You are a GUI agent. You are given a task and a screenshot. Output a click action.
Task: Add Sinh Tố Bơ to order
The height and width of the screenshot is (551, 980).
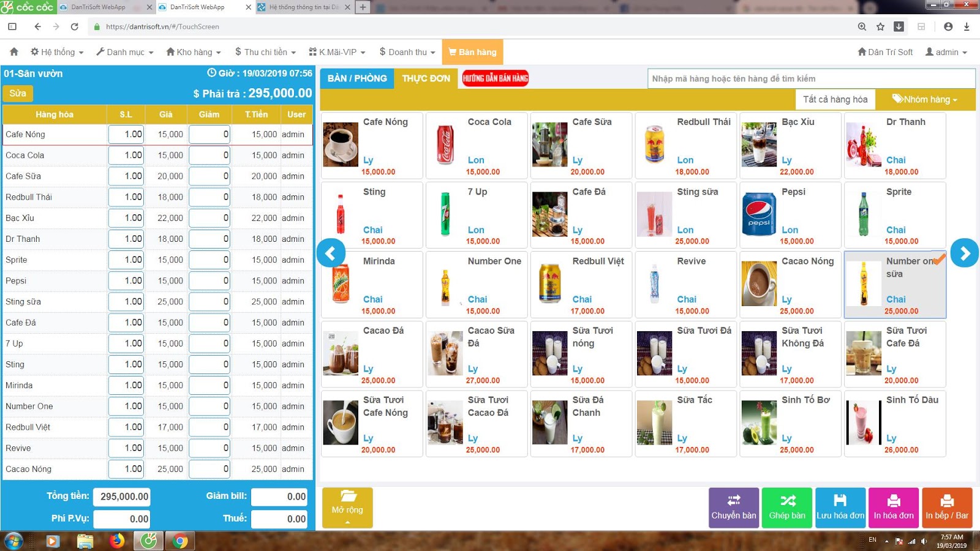(791, 424)
